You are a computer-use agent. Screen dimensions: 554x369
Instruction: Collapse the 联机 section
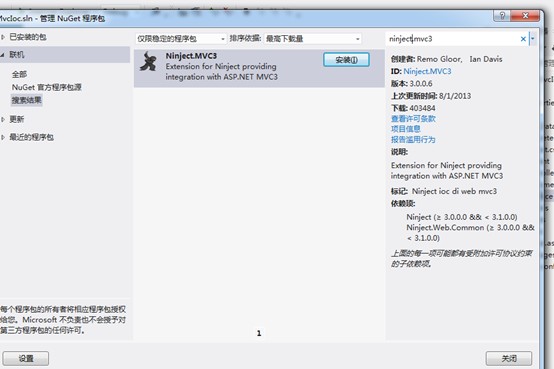pyautogui.click(x=3, y=55)
